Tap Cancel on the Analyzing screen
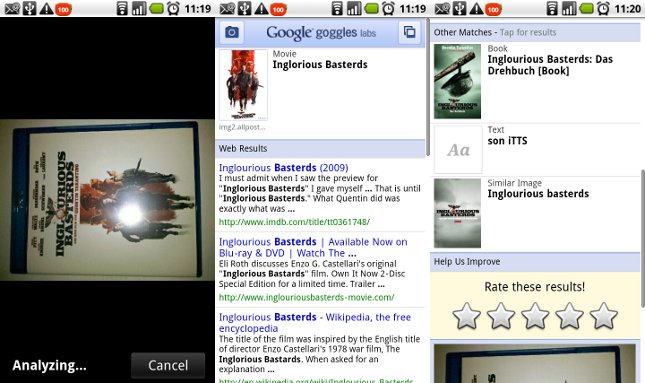This screenshot has height=383, width=645. (168, 365)
